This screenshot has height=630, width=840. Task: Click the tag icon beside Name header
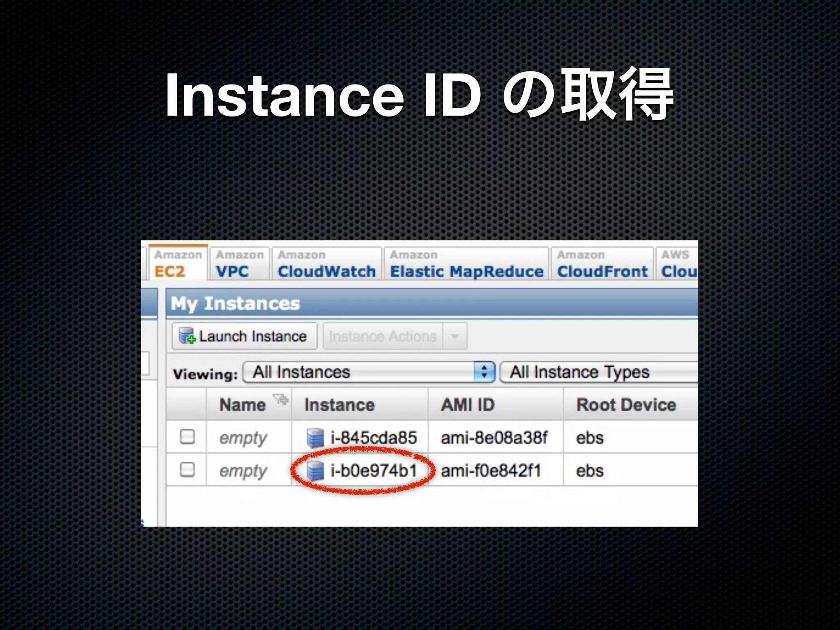coord(281,399)
